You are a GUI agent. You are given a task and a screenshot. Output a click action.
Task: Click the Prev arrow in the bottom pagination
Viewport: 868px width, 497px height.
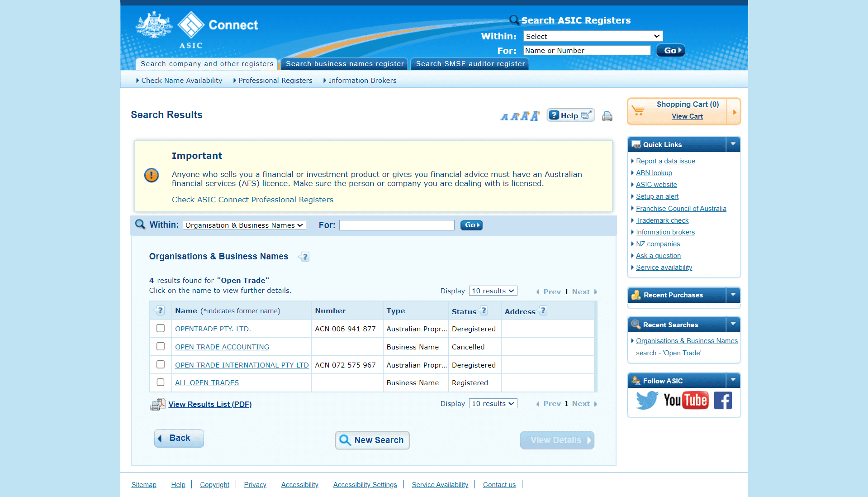tap(538, 404)
